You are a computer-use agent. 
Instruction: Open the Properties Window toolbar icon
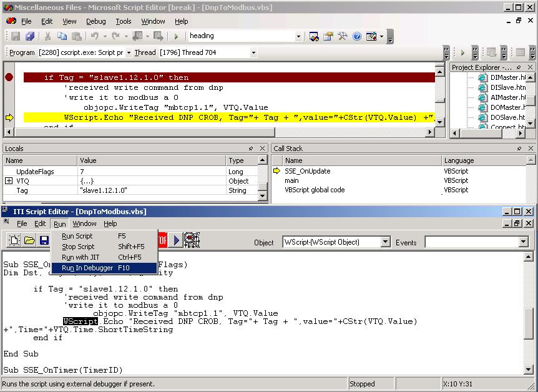pyautogui.click(x=328, y=36)
